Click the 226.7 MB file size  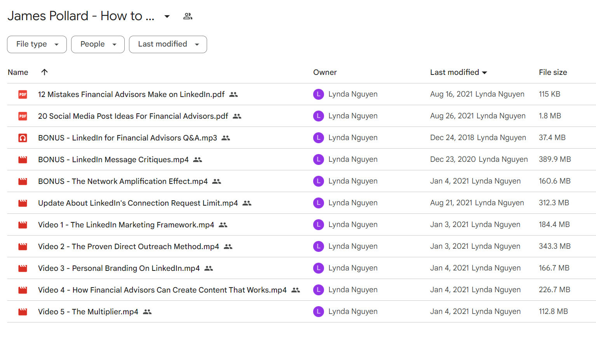click(554, 290)
